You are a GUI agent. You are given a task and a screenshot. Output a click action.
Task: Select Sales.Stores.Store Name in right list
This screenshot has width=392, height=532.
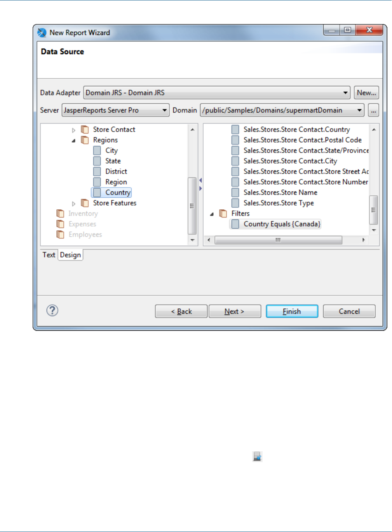pos(280,192)
